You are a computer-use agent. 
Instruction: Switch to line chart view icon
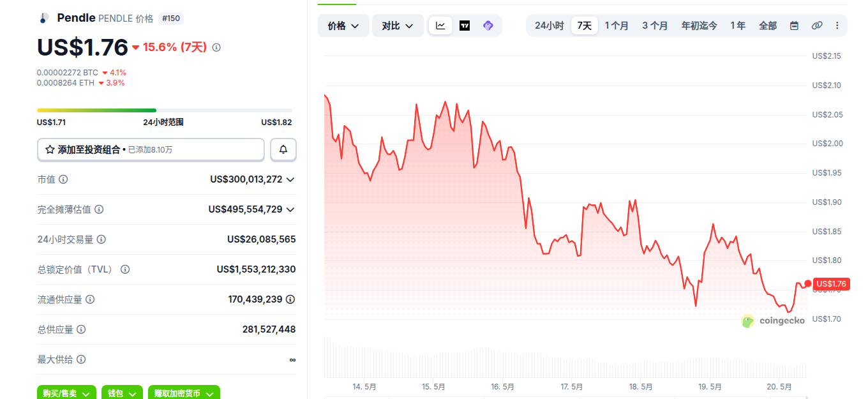(x=440, y=26)
